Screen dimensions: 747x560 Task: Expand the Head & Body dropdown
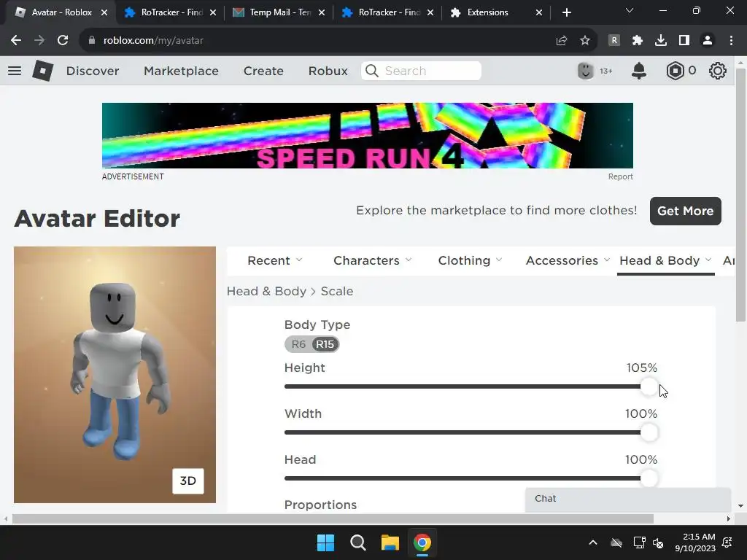coord(665,260)
